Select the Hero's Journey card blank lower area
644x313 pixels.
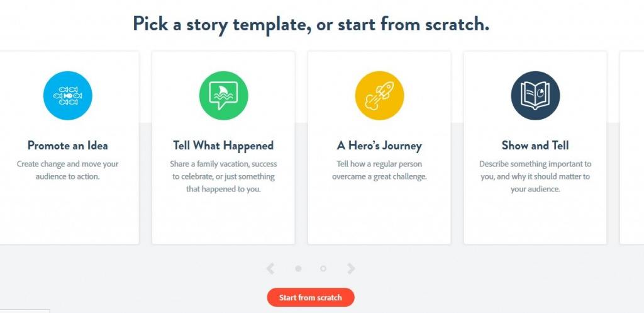coord(379,214)
